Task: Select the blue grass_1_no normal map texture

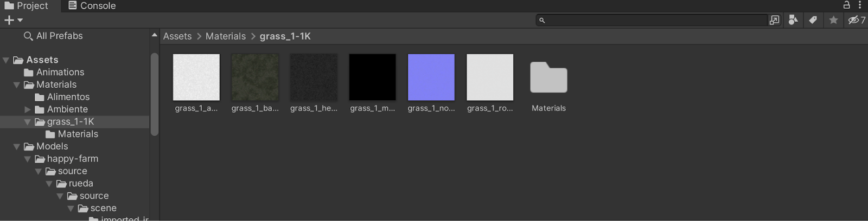Action: click(x=431, y=77)
